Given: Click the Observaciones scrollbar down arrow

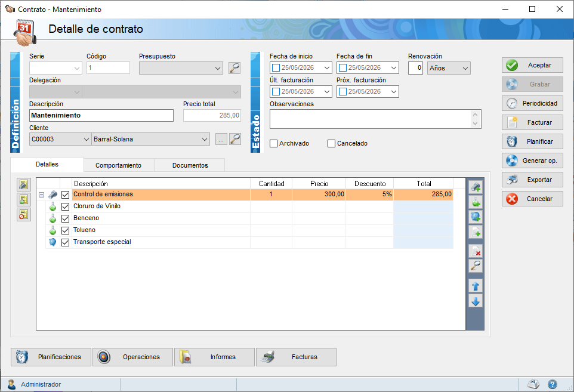Looking at the screenshot, I should click(x=475, y=124).
